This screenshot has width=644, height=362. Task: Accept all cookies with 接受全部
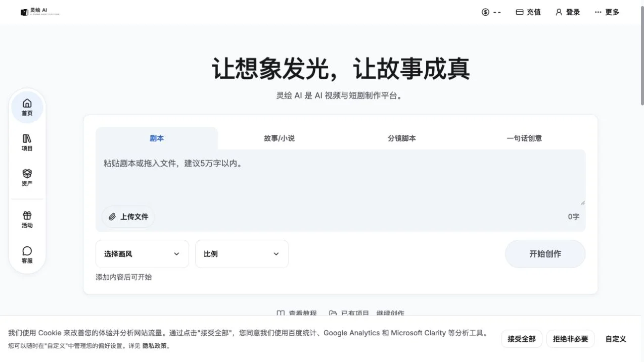[522, 339]
